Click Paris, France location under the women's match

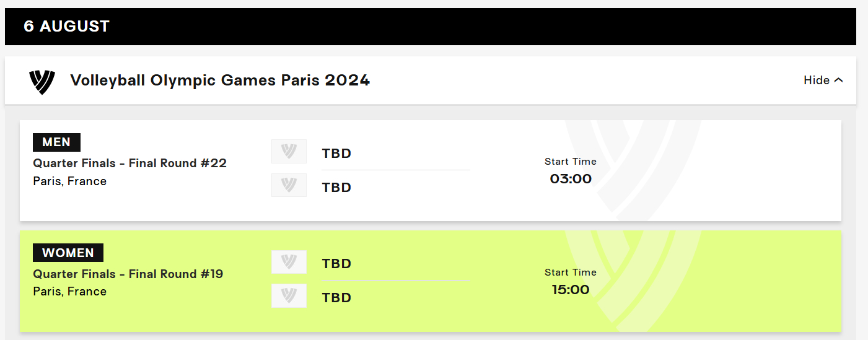pos(69,292)
